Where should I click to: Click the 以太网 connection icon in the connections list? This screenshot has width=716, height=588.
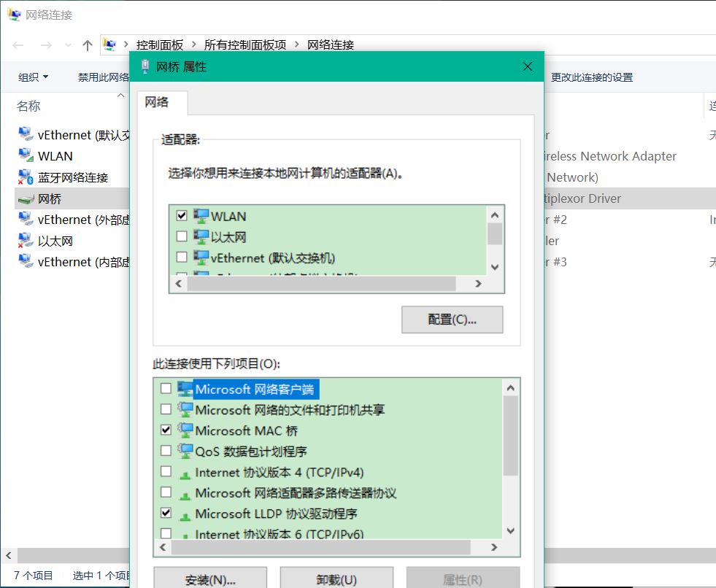[26, 241]
